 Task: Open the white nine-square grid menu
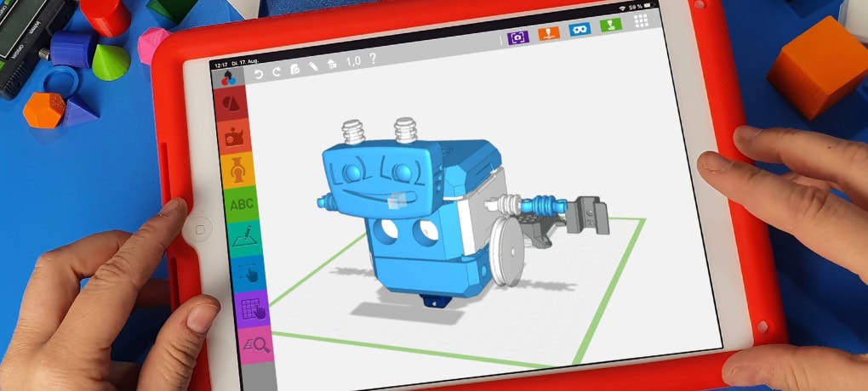pos(641,20)
